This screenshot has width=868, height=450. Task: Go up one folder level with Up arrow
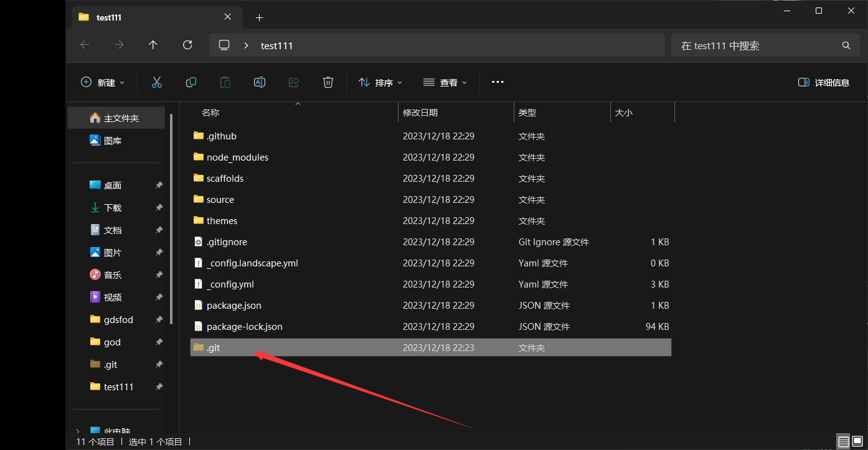[x=153, y=45]
